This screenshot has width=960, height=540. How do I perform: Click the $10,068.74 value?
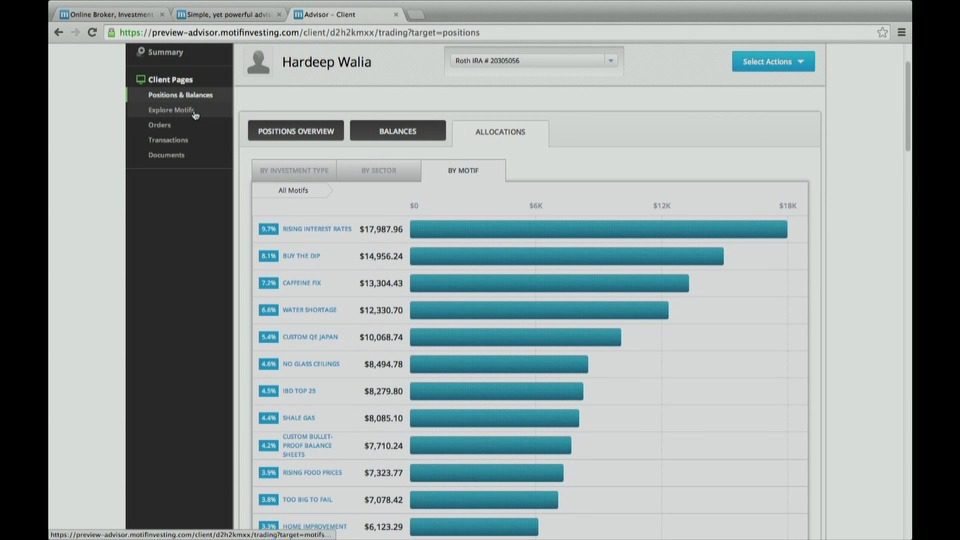click(381, 337)
